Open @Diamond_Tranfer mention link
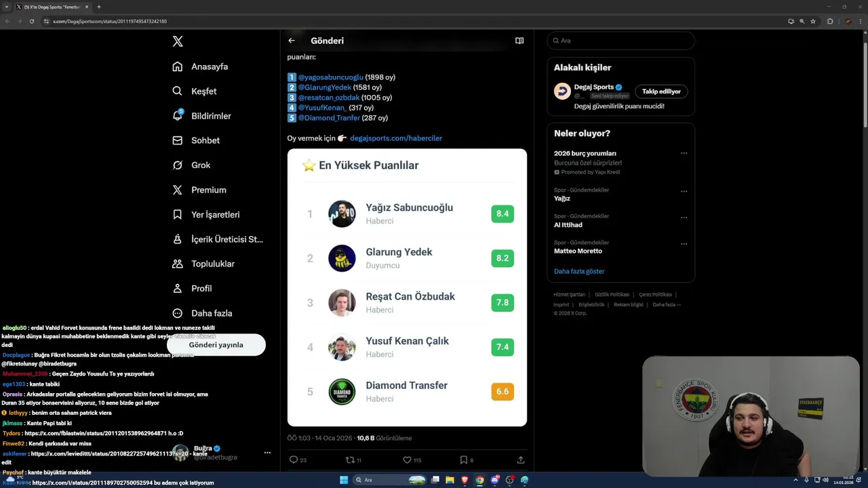Screen dimensions: 868x488 [329, 118]
